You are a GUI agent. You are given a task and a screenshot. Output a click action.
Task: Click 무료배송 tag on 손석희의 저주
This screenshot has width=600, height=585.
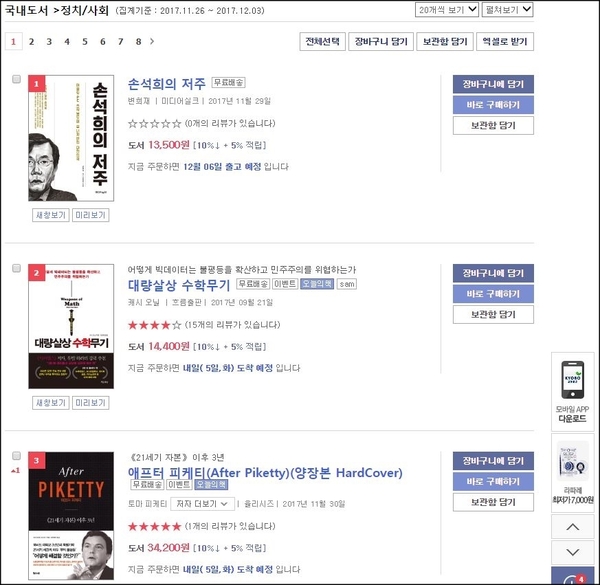pyautogui.click(x=228, y=82)
